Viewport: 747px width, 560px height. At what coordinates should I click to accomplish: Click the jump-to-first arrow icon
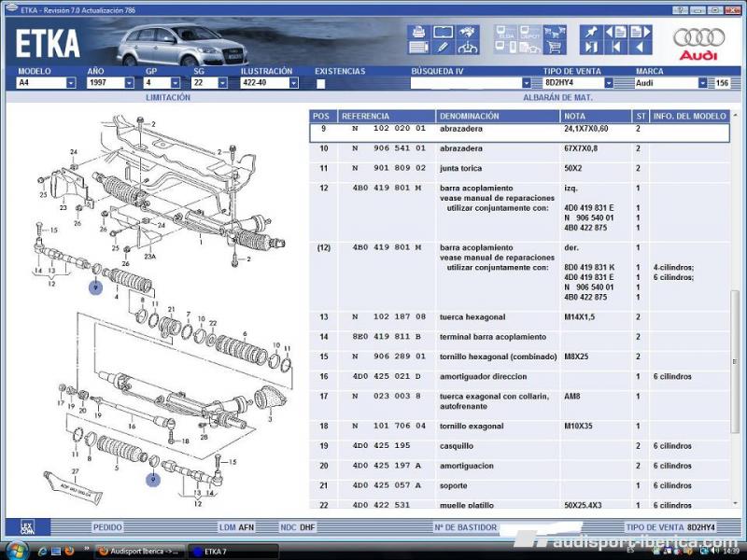[615, 48]
